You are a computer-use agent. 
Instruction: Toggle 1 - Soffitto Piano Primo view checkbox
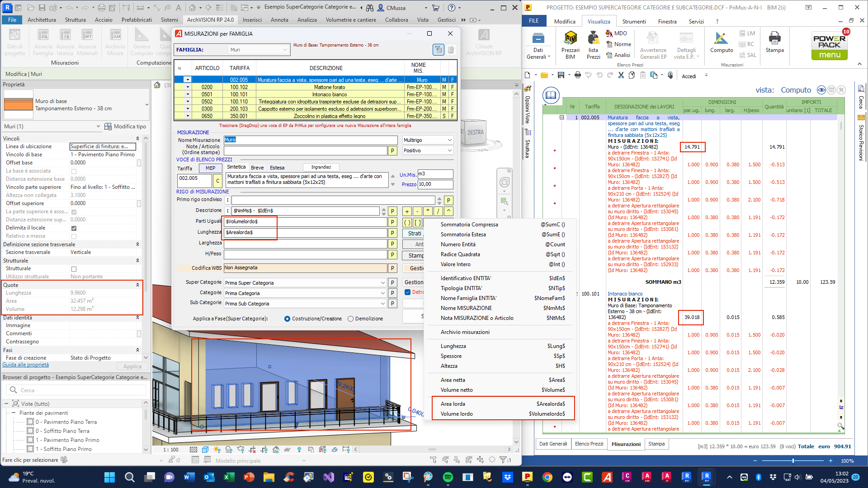30,449
